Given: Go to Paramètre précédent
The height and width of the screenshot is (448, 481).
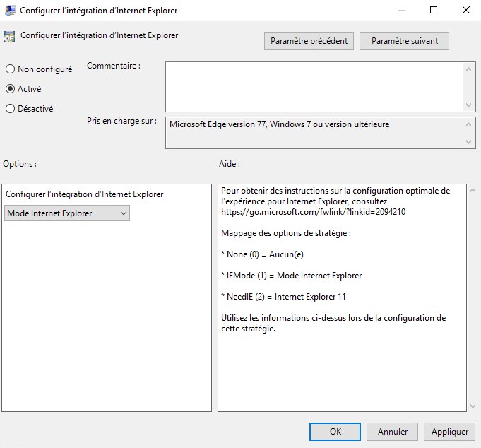Looking at the screenshot, I should click(x=309, y=41).
